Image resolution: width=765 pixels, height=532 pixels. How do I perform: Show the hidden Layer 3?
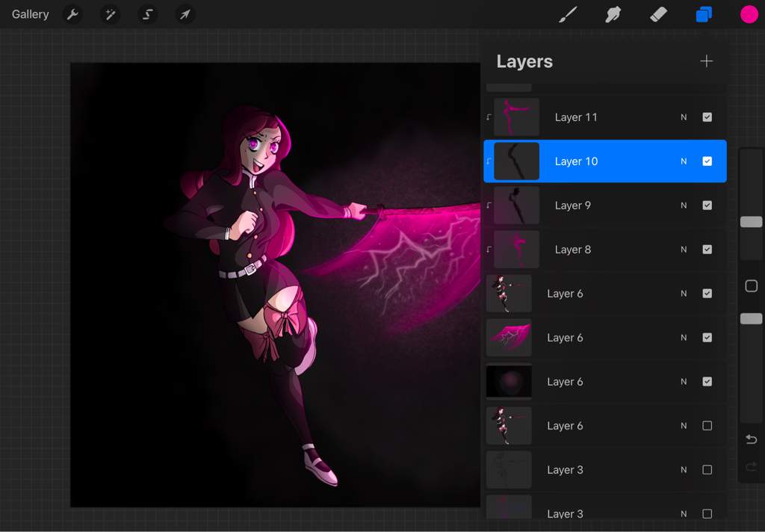(707, 470)
